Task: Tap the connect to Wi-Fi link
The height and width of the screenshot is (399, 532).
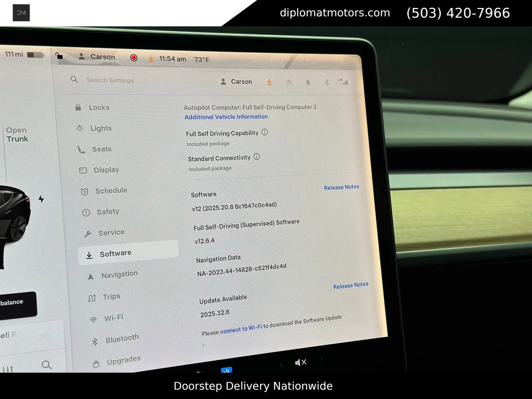Action: coord(241,329)
